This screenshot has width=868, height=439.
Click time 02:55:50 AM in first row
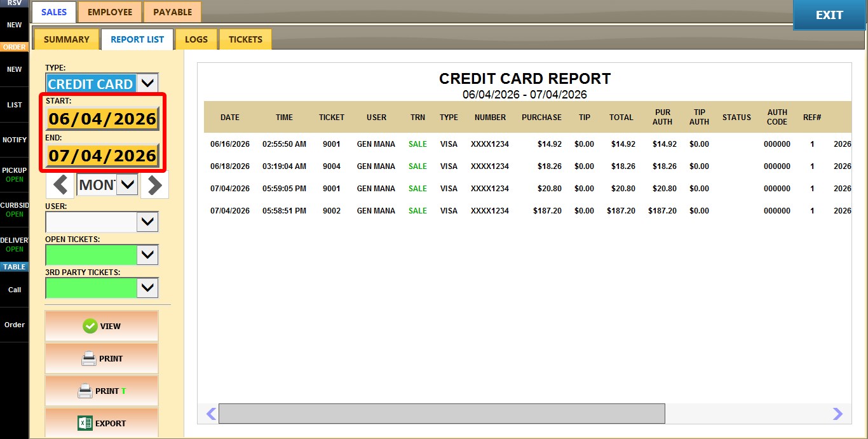pos(284,144)
